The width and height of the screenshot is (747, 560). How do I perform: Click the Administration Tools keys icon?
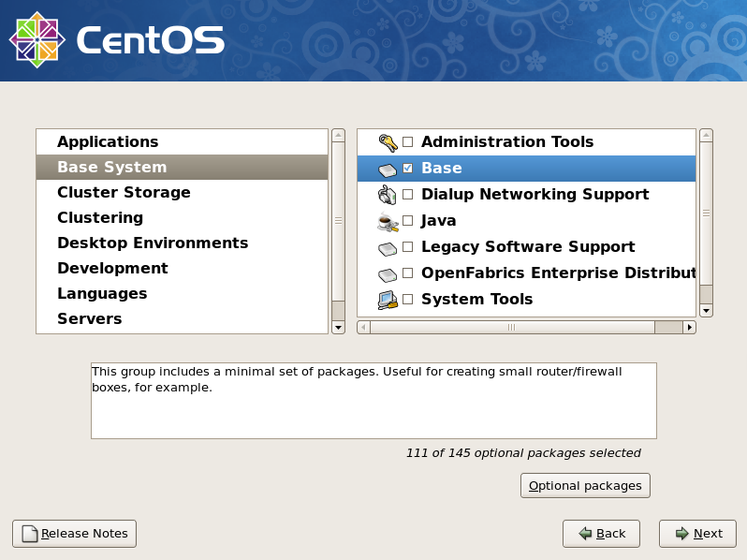click(x=388, y=142)
